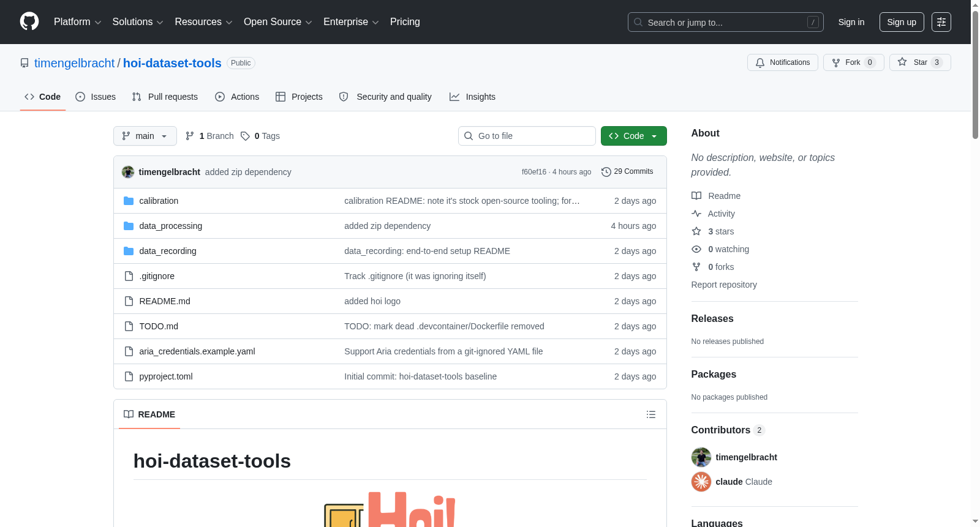The image size is (980, 527).
Task: Expand the Platform menu
Action: [77, 22]
